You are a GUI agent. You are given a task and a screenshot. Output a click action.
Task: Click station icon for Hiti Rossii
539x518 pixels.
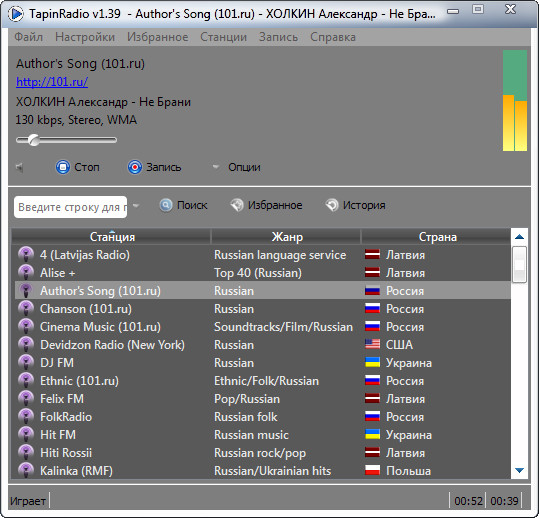(26, 453)
